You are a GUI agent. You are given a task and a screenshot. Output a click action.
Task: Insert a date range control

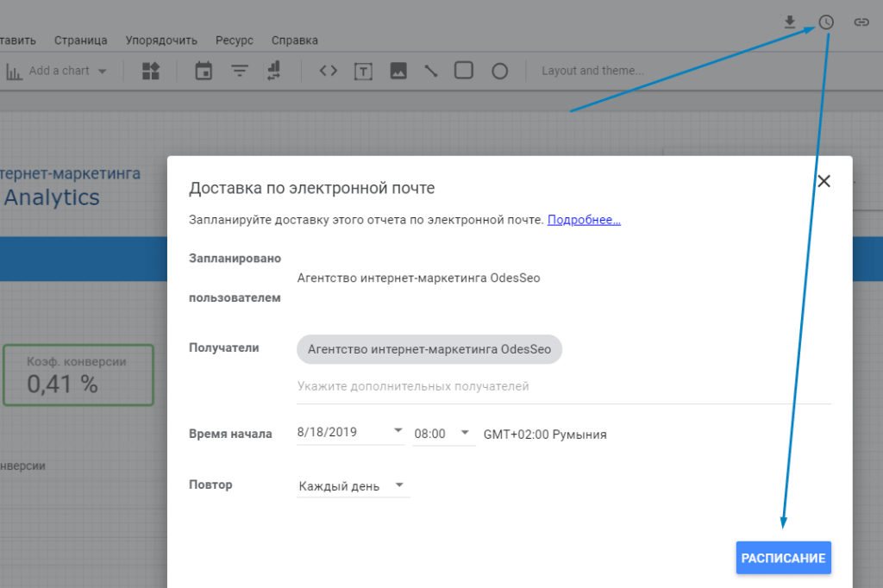(x=204, y=71)
